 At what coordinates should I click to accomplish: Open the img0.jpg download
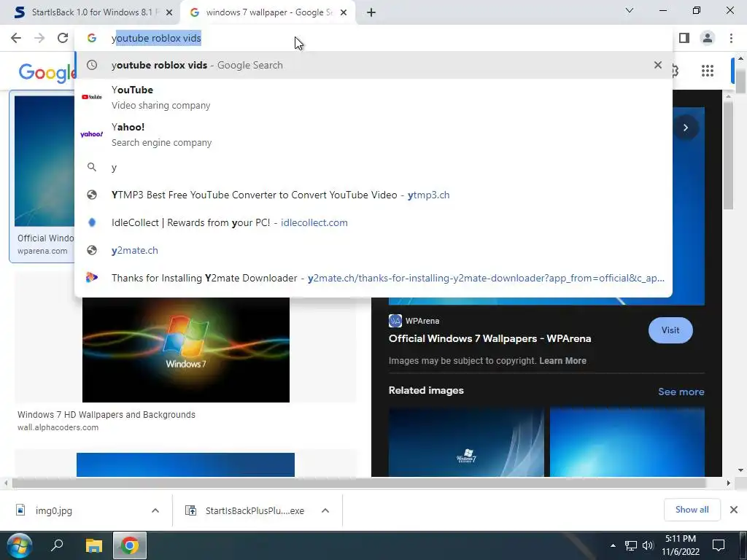pos(53,510)
